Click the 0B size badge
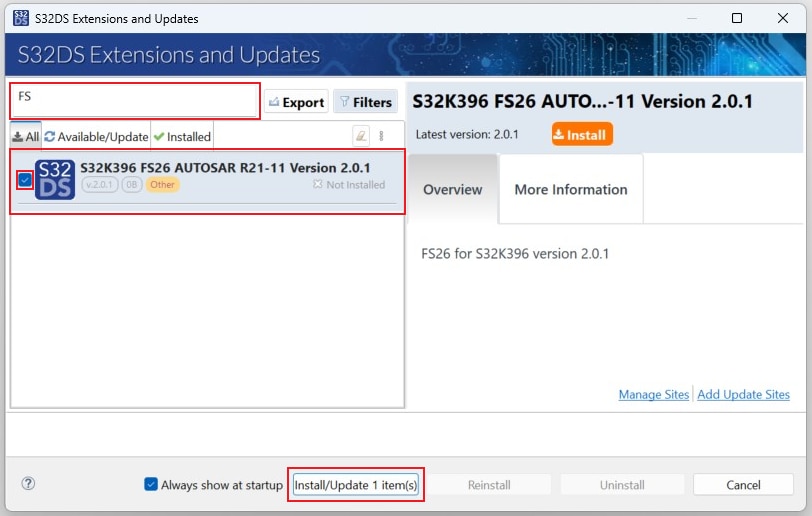 132,185
